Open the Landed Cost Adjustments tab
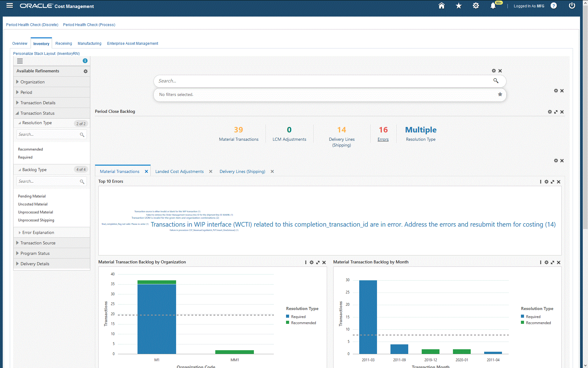This screenshot has height=368, width=588. (179, 171)
